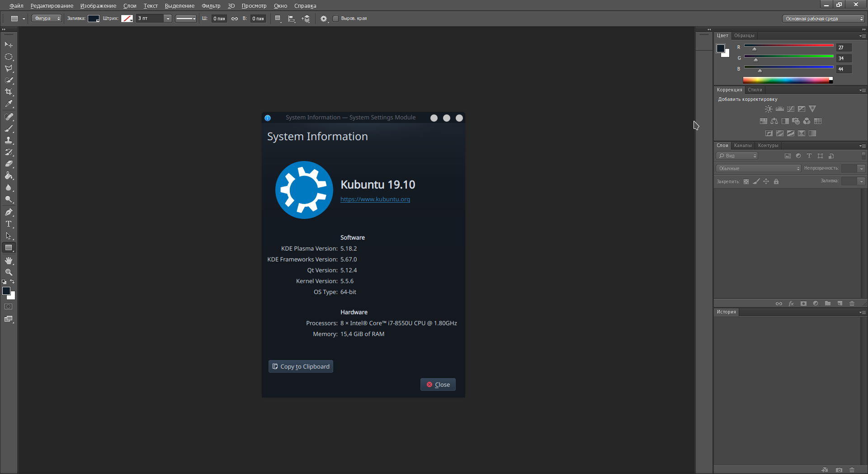Select the Pen tool
868x474 pixels.
point(9,212)
